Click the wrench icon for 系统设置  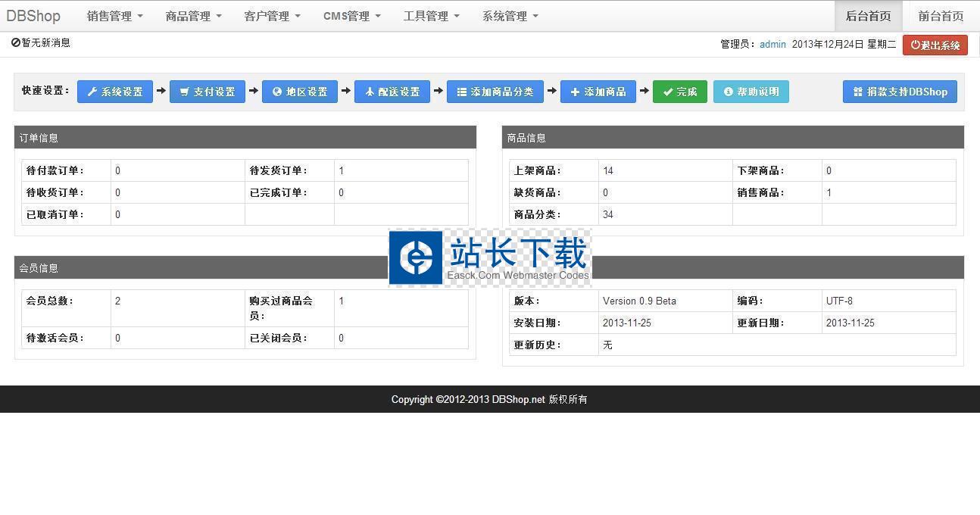click(92, 92)
